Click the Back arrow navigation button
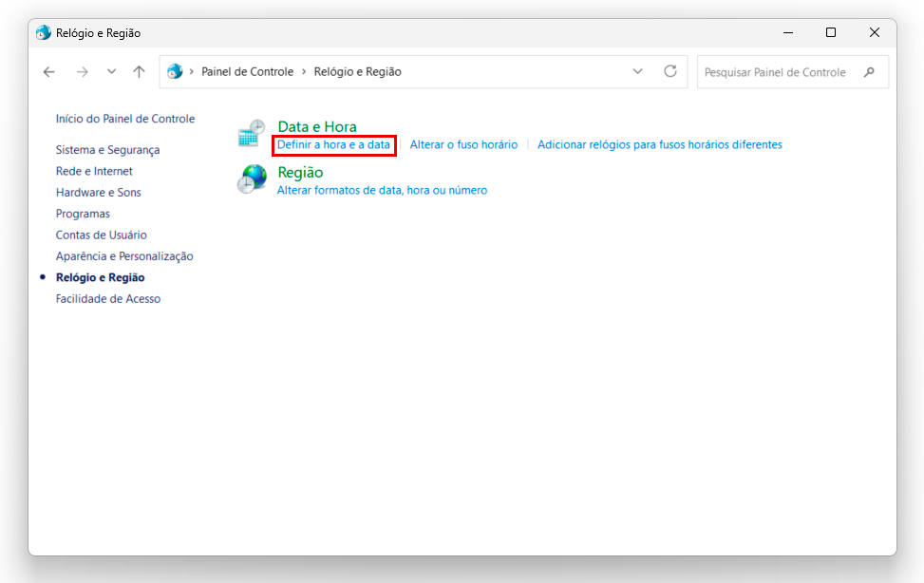 (49, 72)
